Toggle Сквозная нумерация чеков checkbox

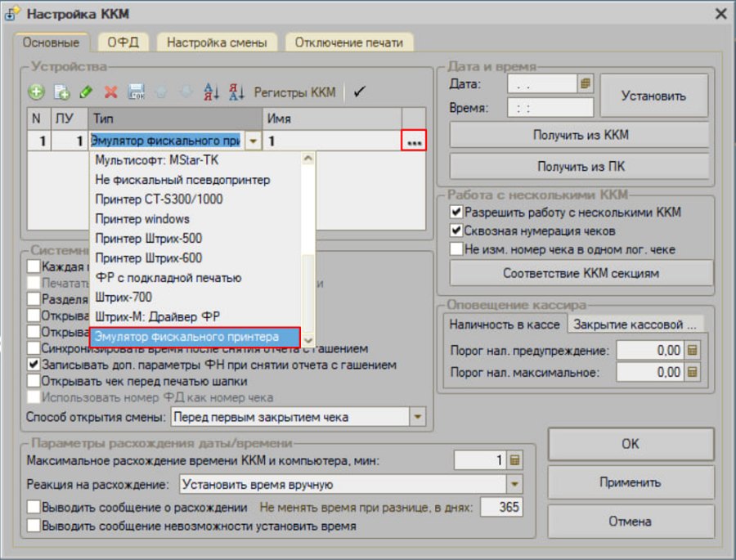[x=456, y=231]
